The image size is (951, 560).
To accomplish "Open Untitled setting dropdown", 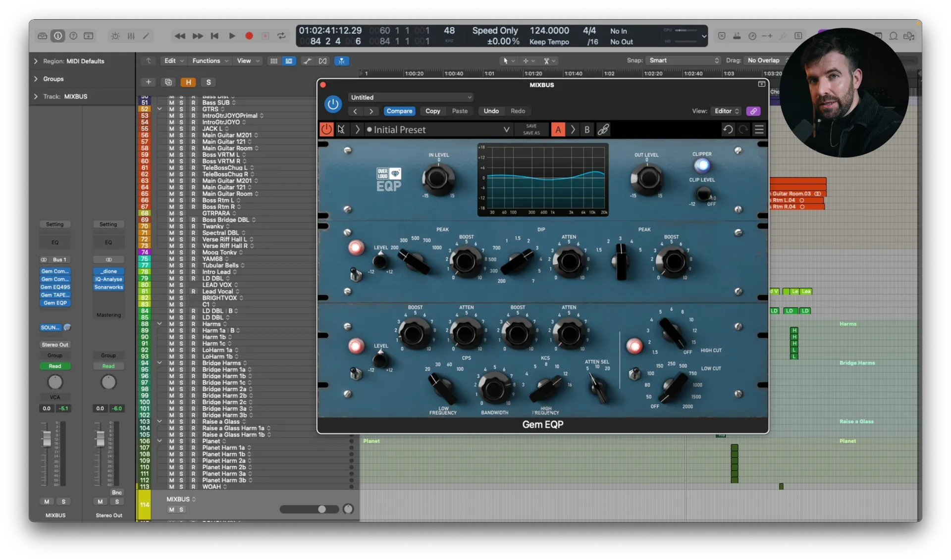I will pyautogui.click(x=411, y=98).
